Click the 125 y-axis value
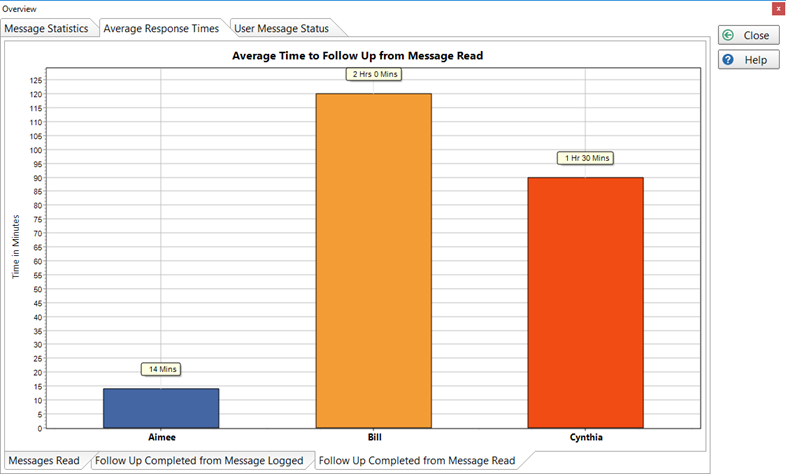The image size is (786, 474). tap(36, 80)
